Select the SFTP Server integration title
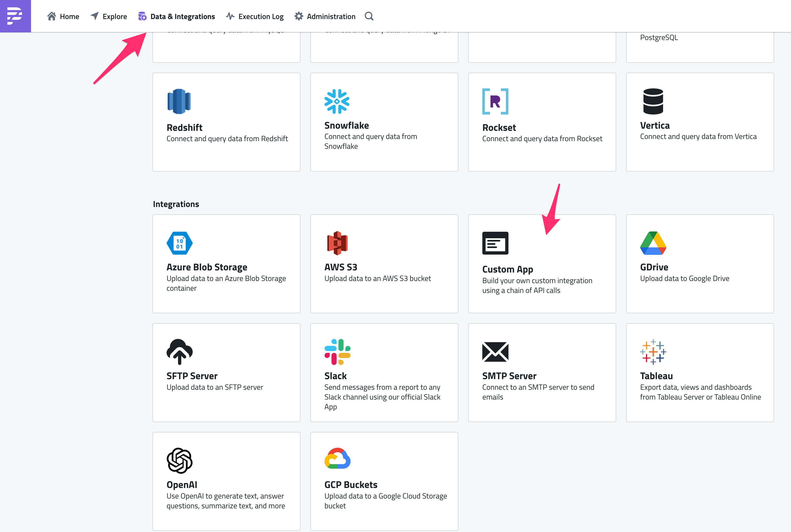The height and width of the screenshot is (532, 791). (192, 376)
